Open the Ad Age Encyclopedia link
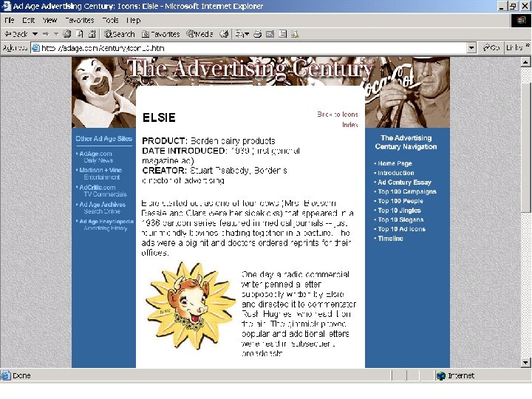The height and width of the screenshot is (399, 532). [106, 225]
